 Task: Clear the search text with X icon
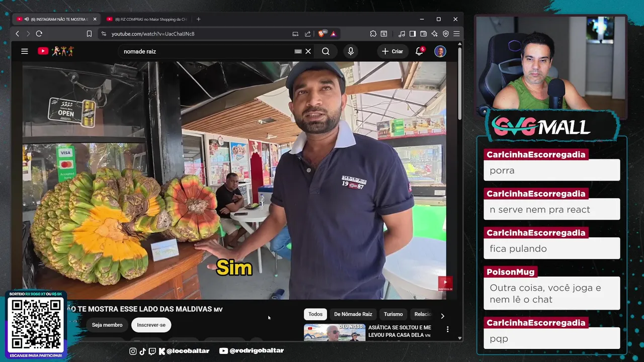pyautogui.click(x=308, y=51)
